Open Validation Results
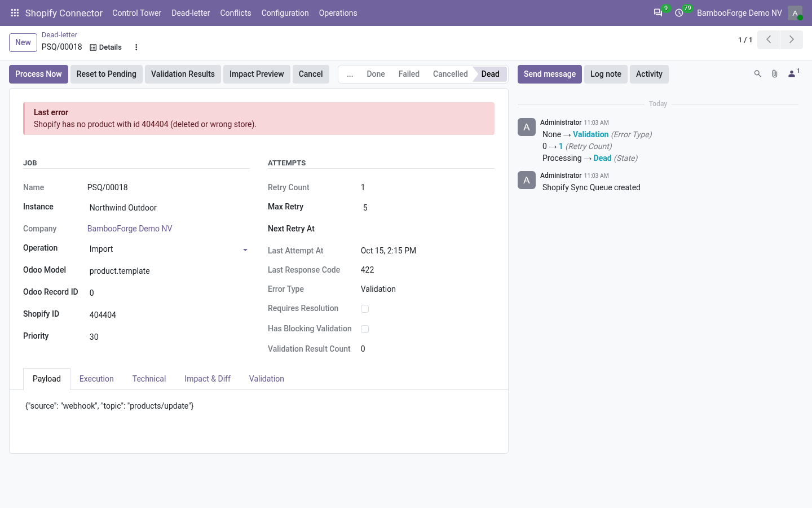Image resolution: width=812 pixels, height=508 pixels. coord(183,74)
